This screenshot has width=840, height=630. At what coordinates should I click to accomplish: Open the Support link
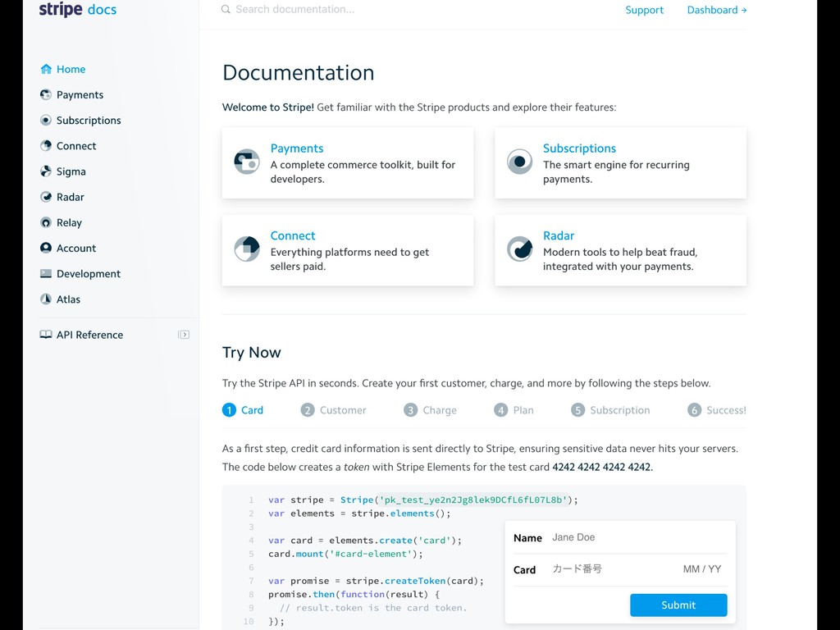pyautogui.click(x=644, y=10)
